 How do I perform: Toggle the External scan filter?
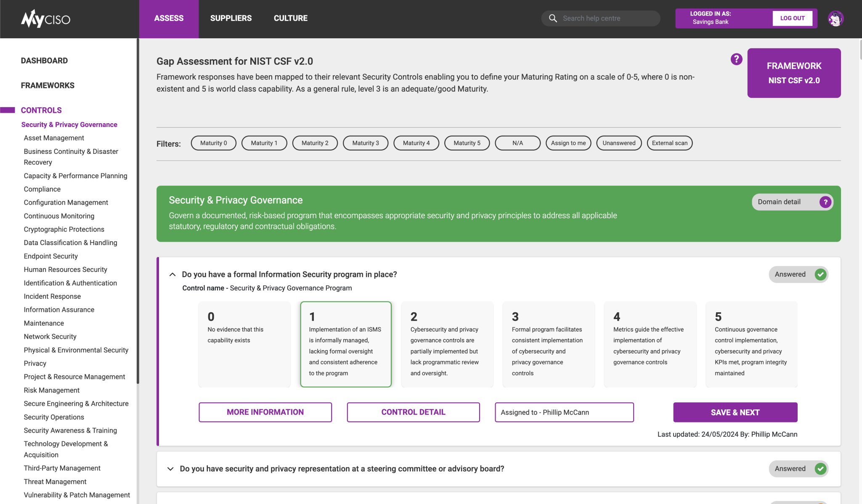tap(669, 143)
